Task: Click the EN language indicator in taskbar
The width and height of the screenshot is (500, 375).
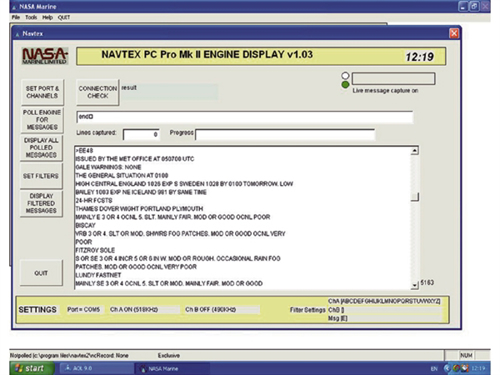Action: tap(434, 369)
